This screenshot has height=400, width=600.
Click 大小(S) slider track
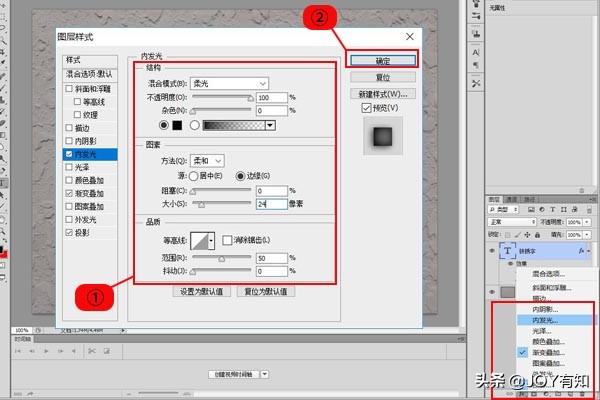[222, 203]
